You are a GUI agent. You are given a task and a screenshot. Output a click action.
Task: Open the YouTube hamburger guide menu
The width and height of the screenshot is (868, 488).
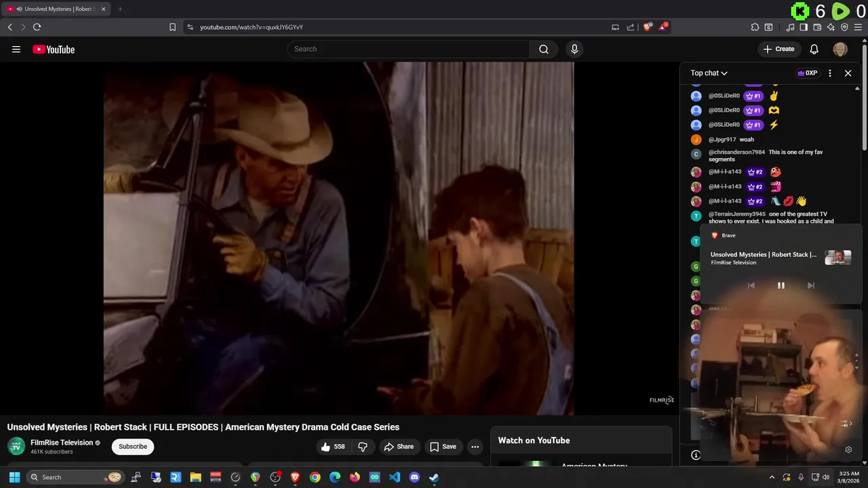tap(16, 49)
